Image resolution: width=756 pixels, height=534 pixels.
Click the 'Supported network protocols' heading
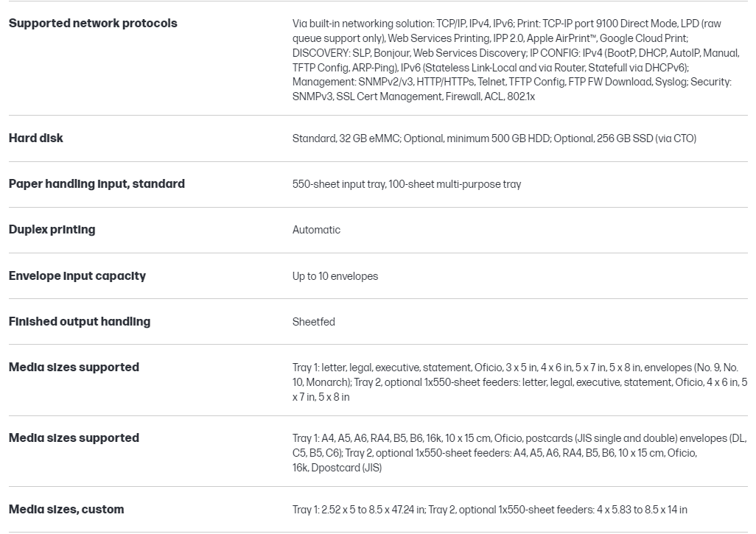(x=93, y=24)
